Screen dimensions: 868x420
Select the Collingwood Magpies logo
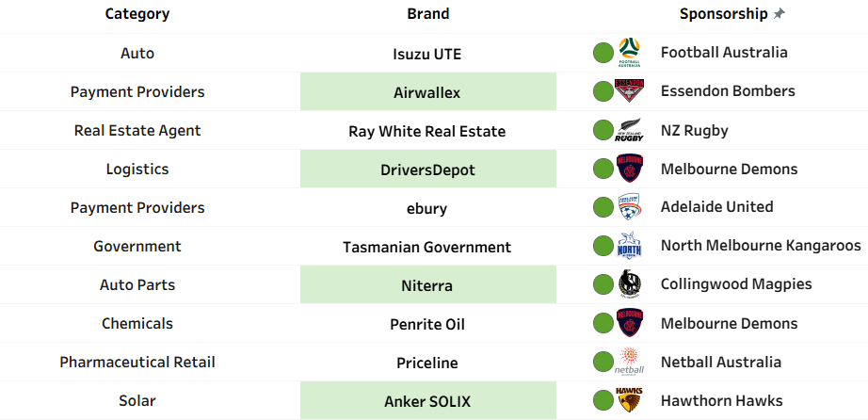point(630,284)
